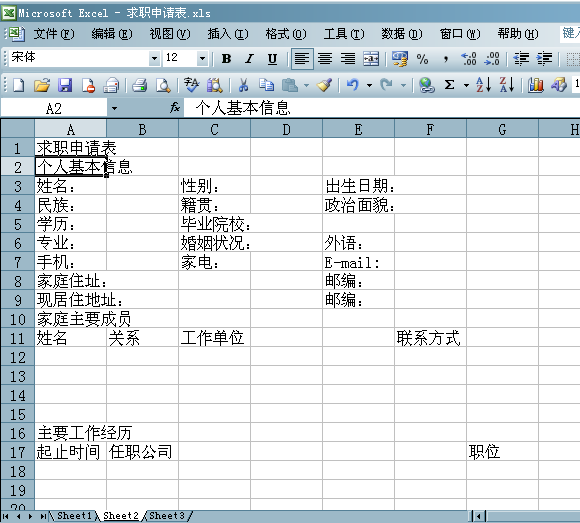Open the 插入(I) menu
580x523 pixels.
pyautogui.click(x=228, y=34)
